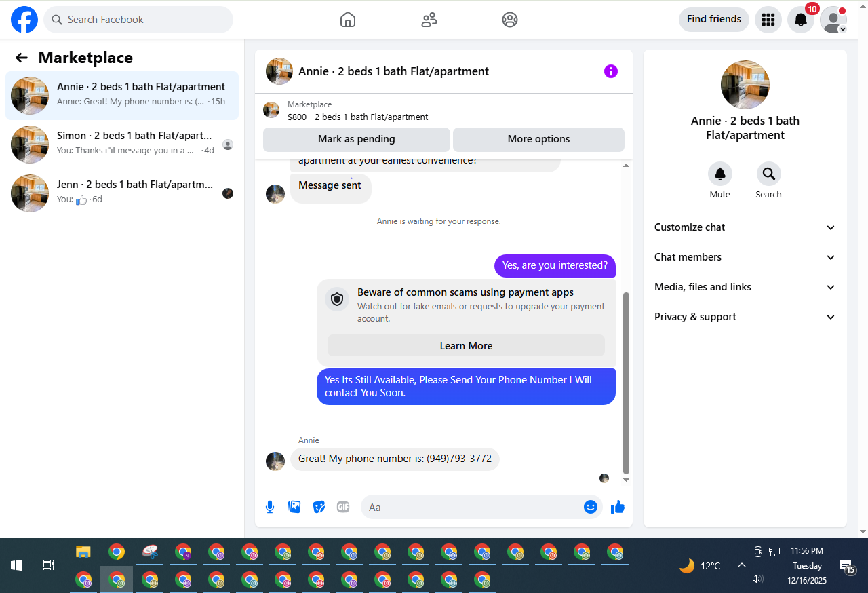Mute the conversation using the bell icon
Image resolution: width=868 pixels, height=593 pixels.
[x=720, y=174]
